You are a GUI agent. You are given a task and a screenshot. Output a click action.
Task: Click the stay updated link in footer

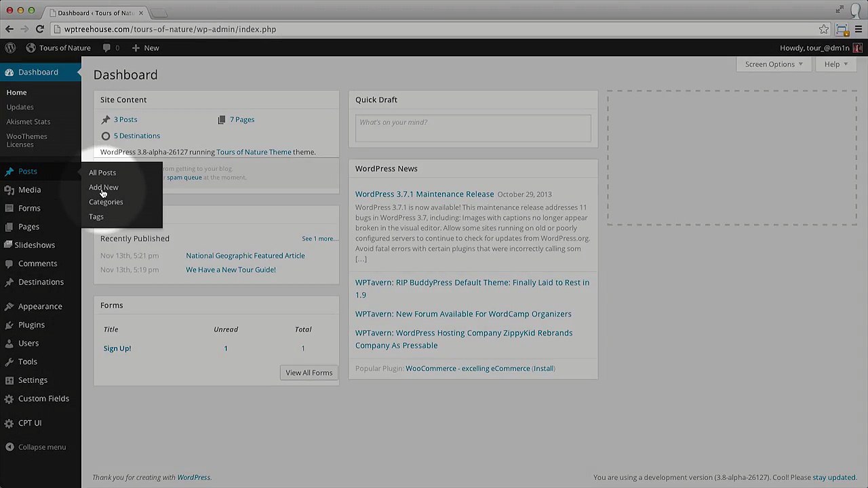coord(834,478)
